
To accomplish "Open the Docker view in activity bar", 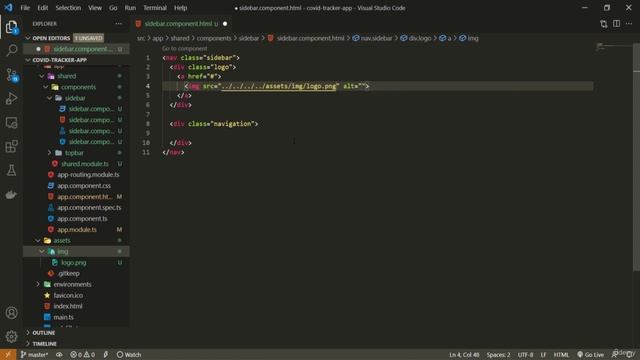I will (11, 194).
